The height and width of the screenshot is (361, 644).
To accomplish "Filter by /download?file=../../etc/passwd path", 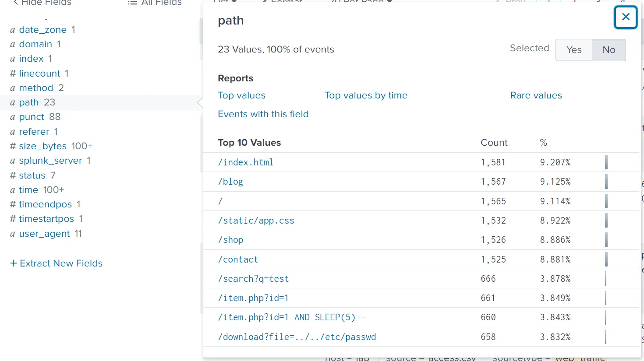I will (297, 337).
